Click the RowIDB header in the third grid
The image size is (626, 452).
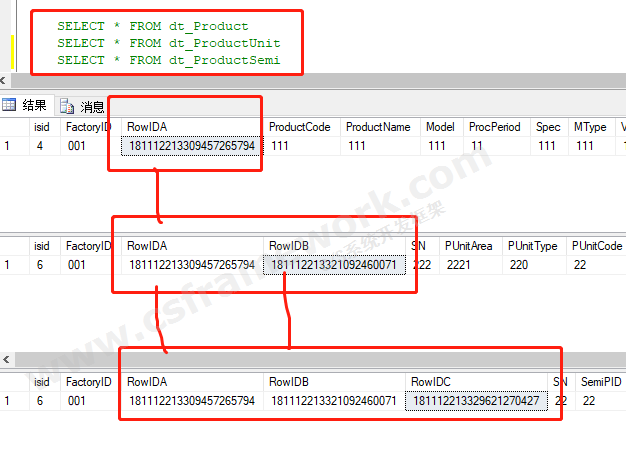coord(288,382)
